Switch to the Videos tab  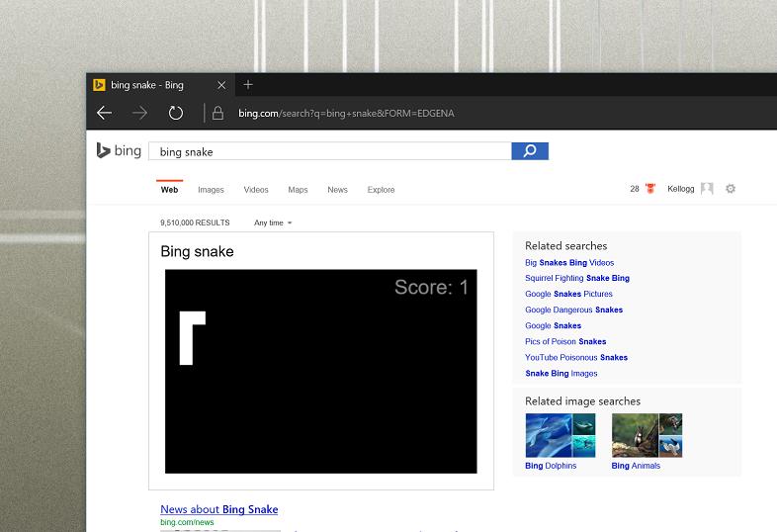click(256, 190)
